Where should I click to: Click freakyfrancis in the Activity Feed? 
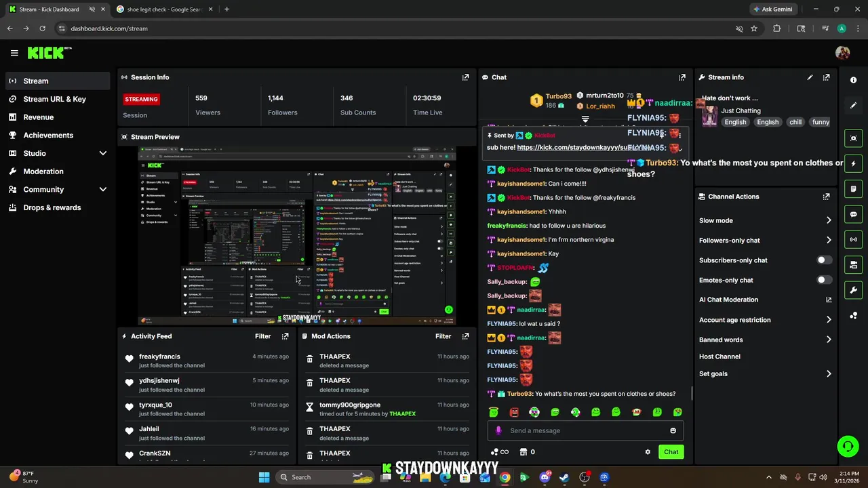coord(159,357)
